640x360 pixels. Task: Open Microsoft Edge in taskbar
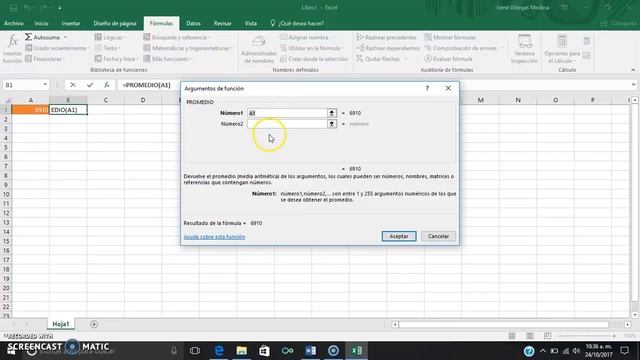click(219, 351)
